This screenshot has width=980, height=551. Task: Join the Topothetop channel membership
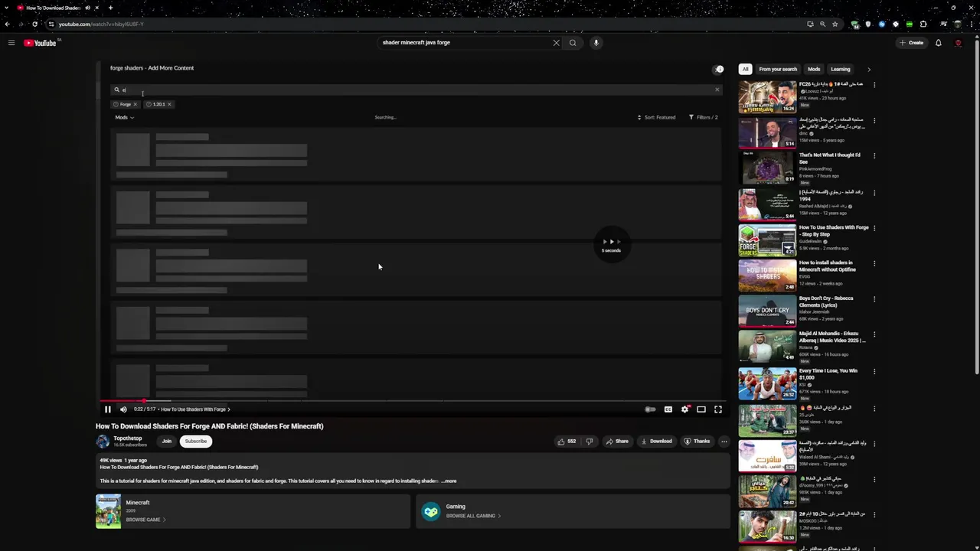tap(166, 442)
